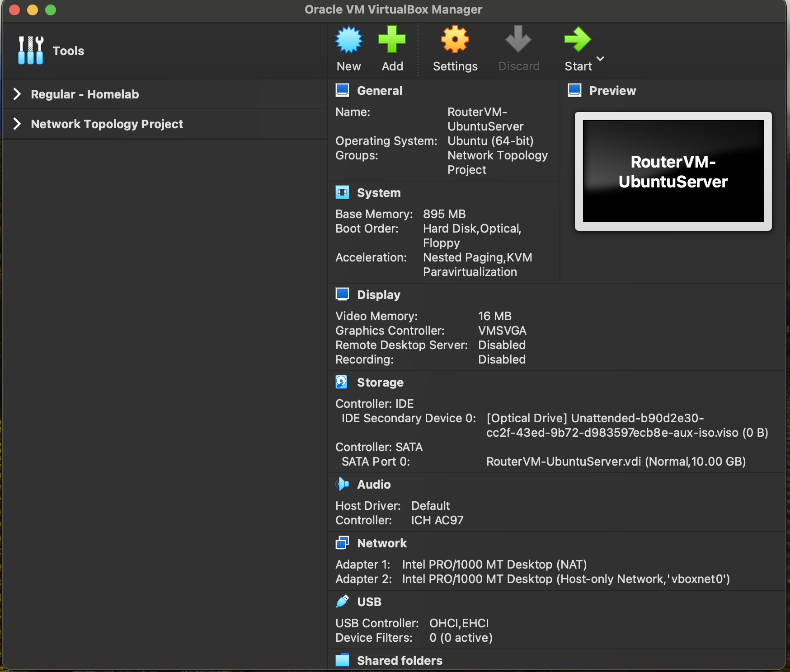Click the Display section monitor icon
Viewport: 790px width, 672px height.
342,294
